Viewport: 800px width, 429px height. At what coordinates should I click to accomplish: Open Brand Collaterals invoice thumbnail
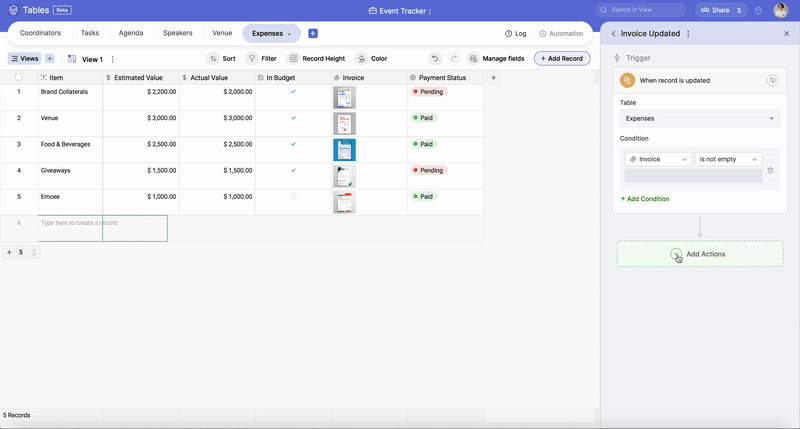click(x=344, y=97)
